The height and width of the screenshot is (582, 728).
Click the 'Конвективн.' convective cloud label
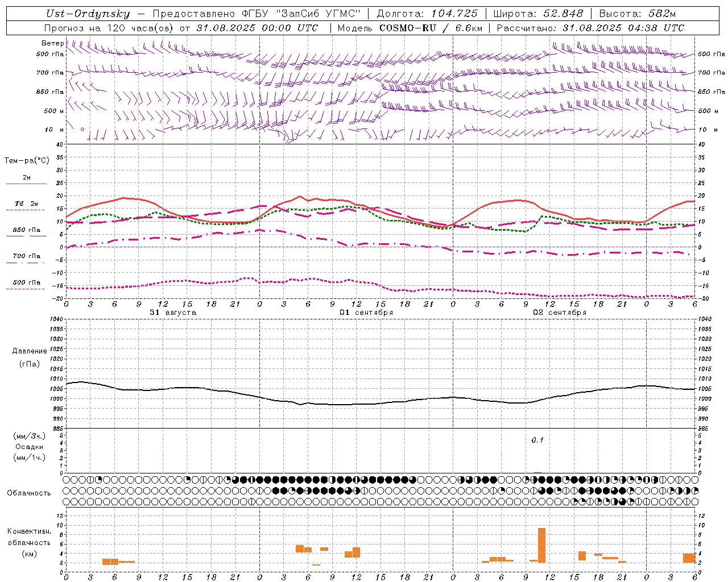tap(30, 531)
